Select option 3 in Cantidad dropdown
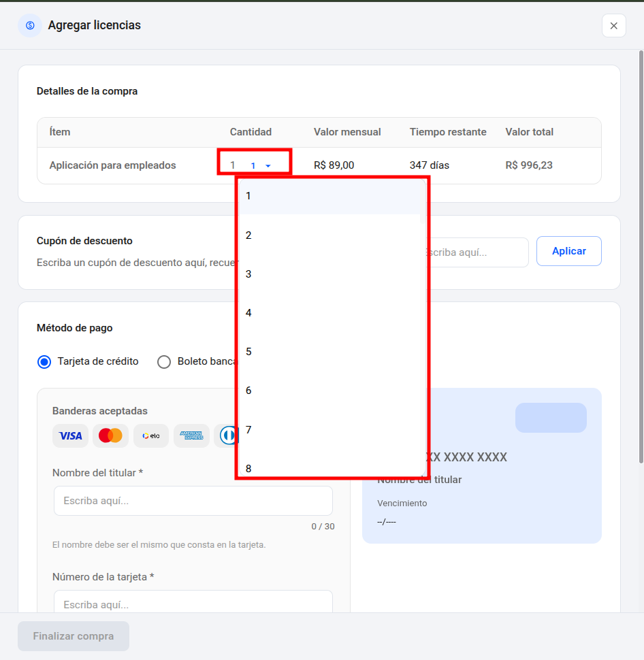 329,274
